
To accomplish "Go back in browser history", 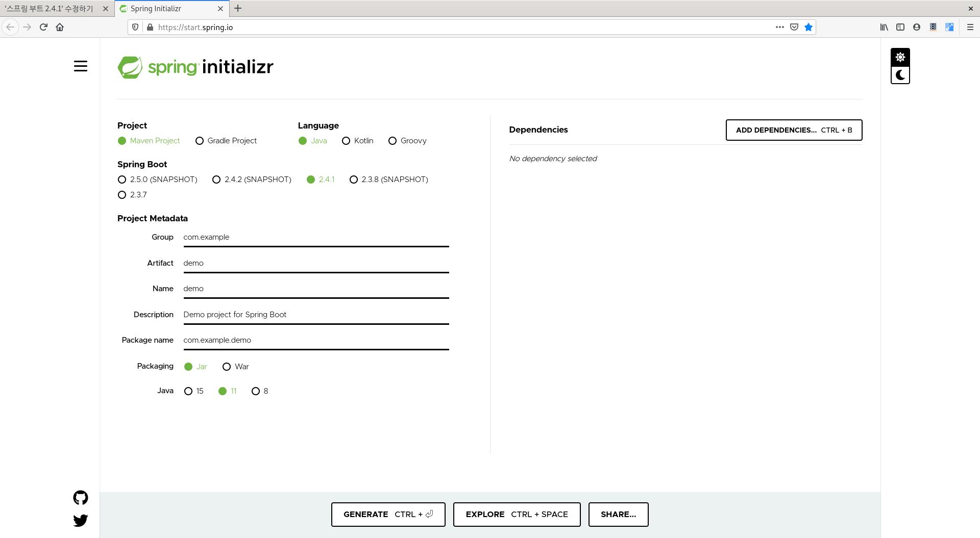I will pos(10,27).
